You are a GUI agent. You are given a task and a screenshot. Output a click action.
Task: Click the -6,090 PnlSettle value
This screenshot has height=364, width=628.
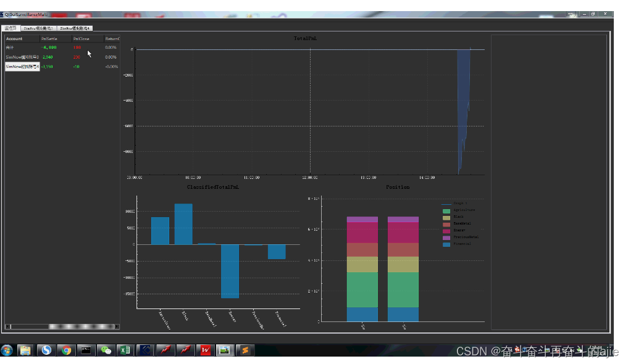pyautogui.click(x=49, y=48)
